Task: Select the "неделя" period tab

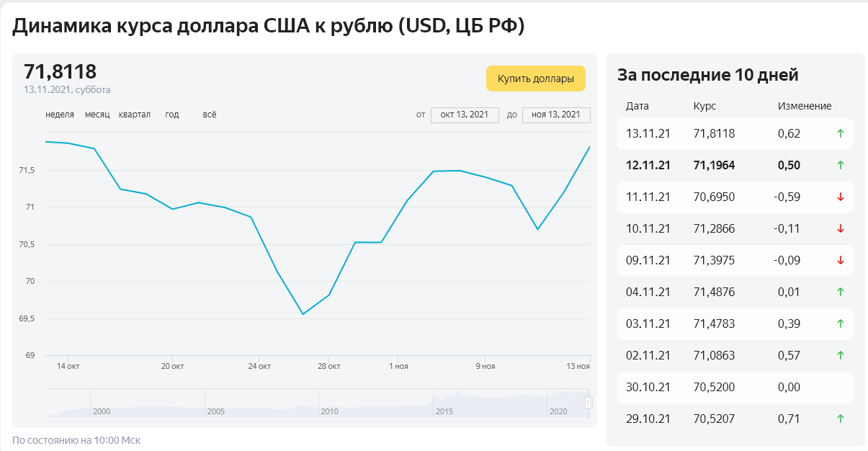Action: pyautogui.click(x=60, y=115)
